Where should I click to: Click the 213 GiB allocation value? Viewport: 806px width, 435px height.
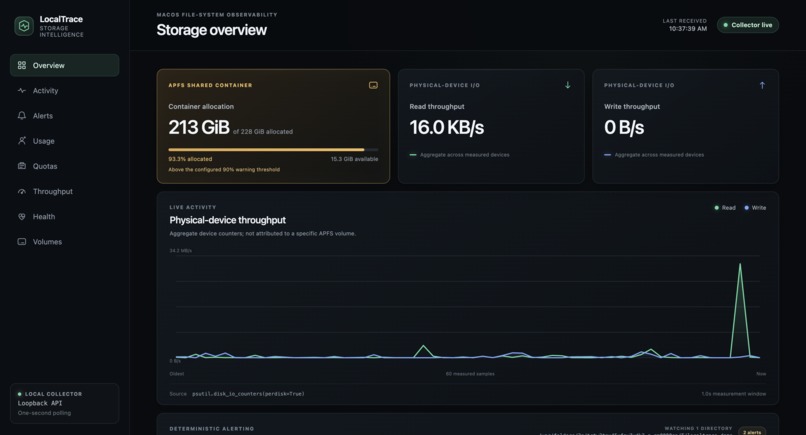click(x=199, y=127)
